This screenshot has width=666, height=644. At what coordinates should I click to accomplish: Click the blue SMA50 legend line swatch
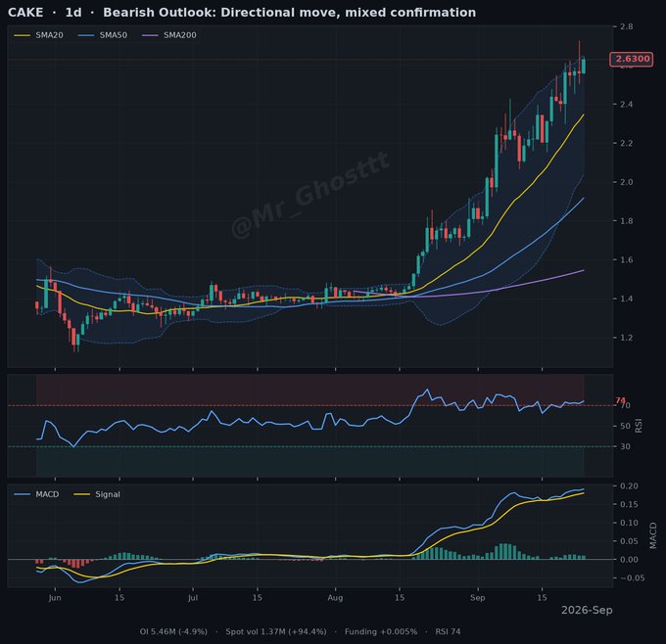[86, 35]
